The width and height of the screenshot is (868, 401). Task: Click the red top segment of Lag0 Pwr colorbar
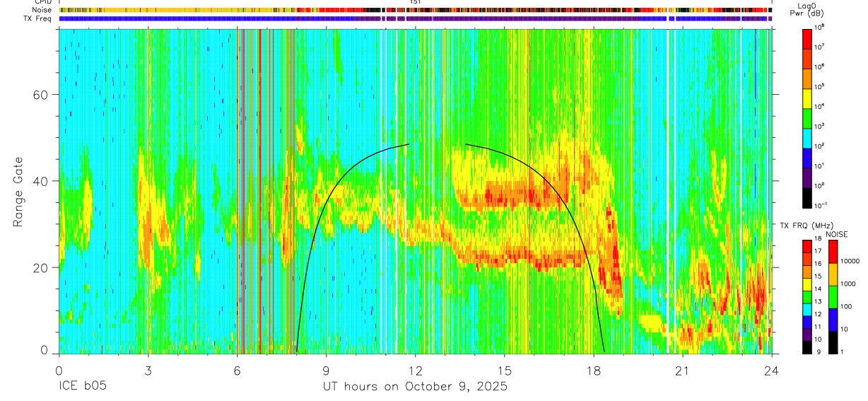(807, 39)
